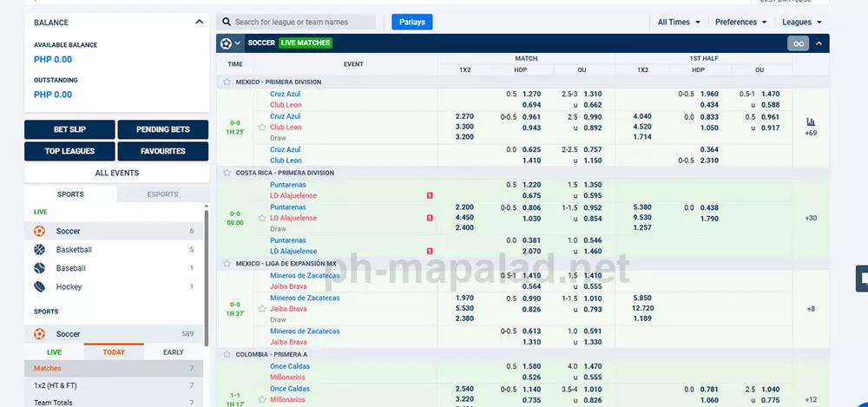Select the Live time tab
Image resolution: width=868 pixels, height=407 pixels.
point(54,352)
